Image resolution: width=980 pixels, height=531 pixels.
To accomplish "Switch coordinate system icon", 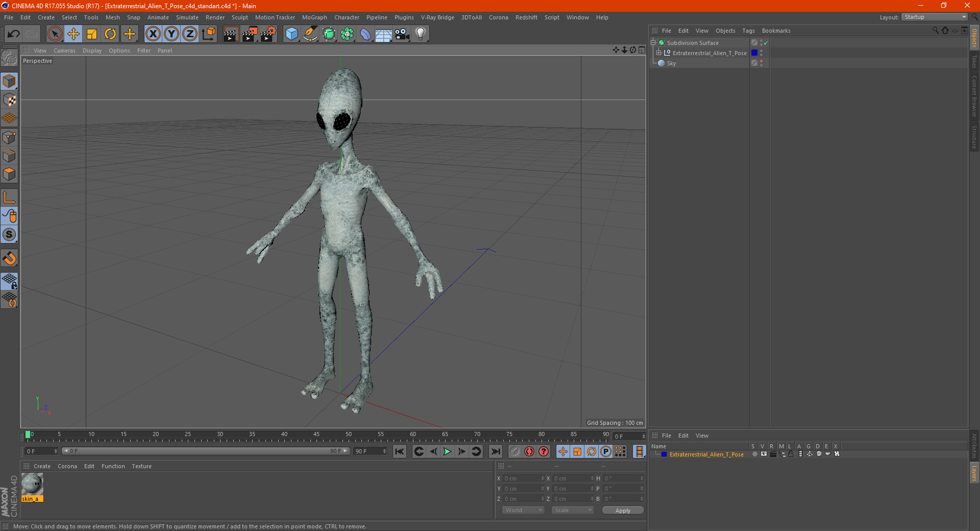I will (209, 34).
